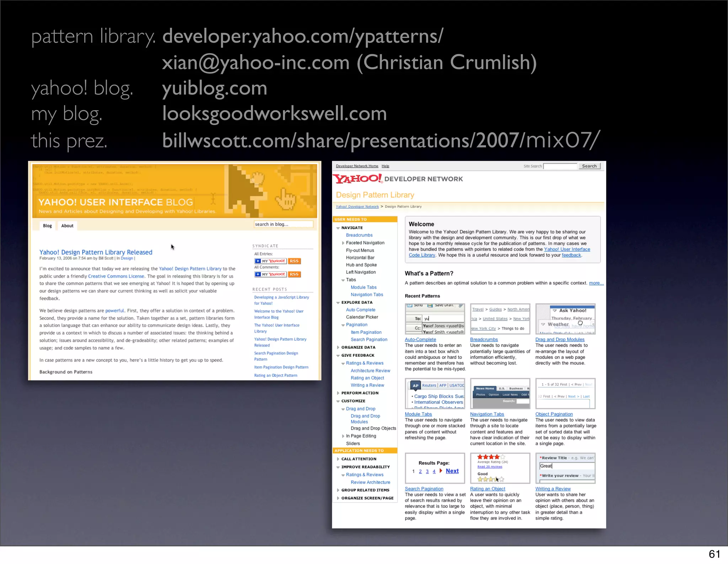The image size is (728, 564).
Task: Click the Site Search input field
Action: pyautogui.click(x=560, y=166)
